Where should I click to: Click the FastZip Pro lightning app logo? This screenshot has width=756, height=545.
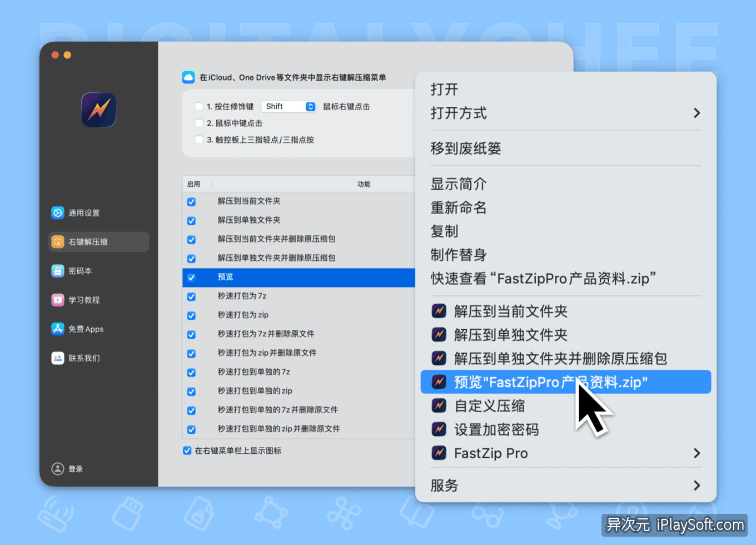coord(99,110)
